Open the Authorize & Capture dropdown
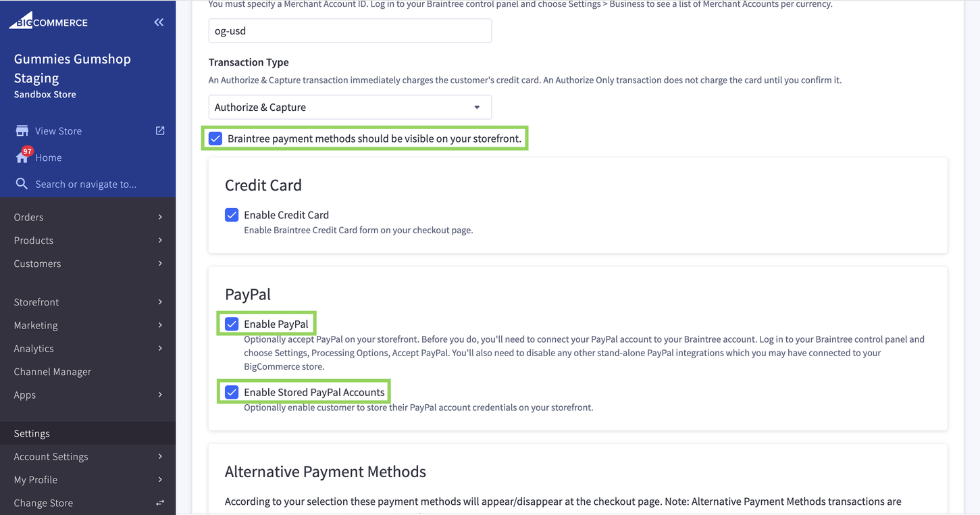 350,107
